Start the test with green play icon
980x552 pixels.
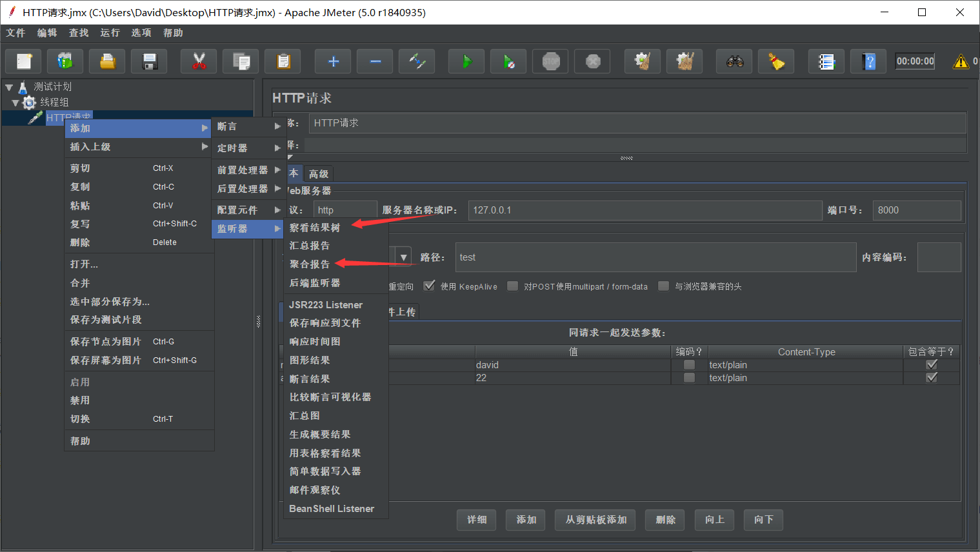point(466,61)
